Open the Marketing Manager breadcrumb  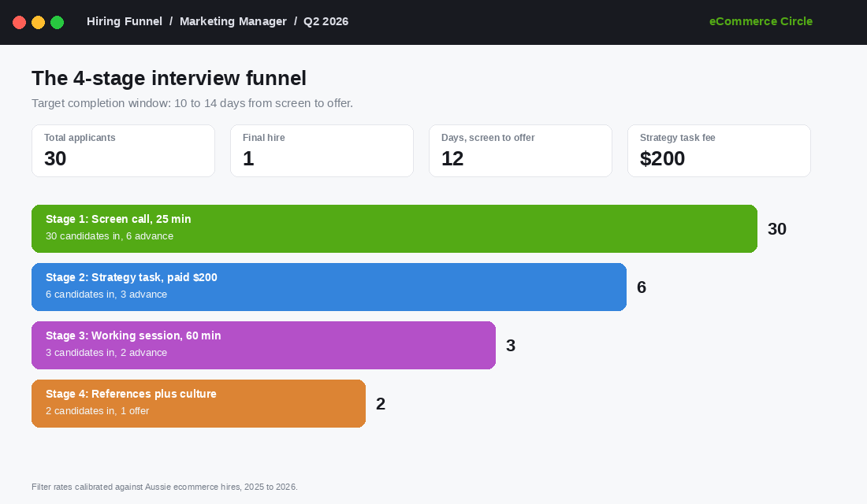click(233, 21)
